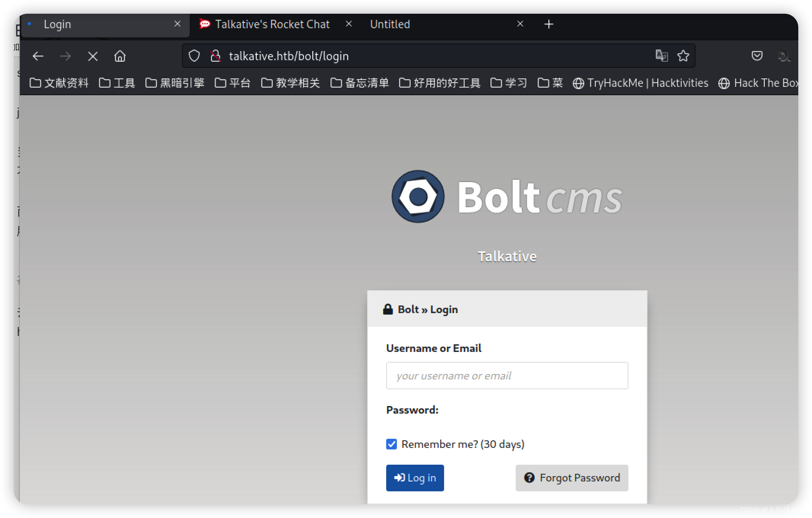The height and width of the screenshot is (518, 812).
Task: Open the browser home page
Action: (x=120, y=56)
